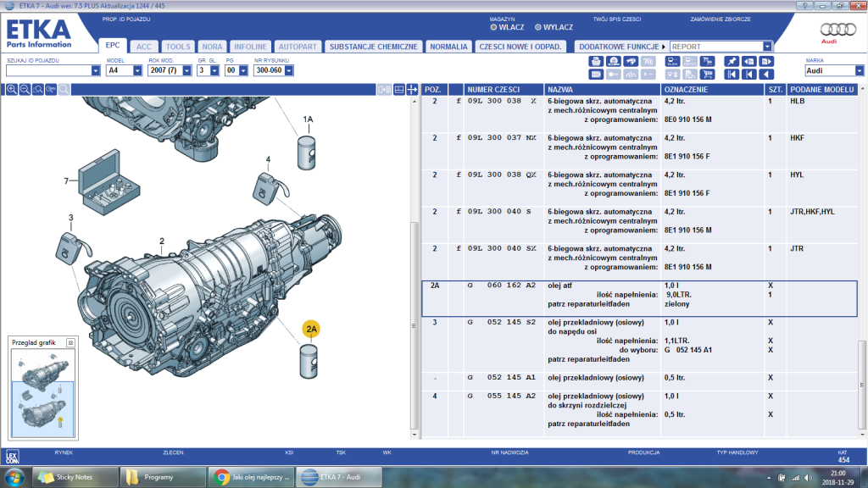Click the plain left-arrow back icon
Screen dimensions: 868x488
pyautogui.click(x=766, y=75)
